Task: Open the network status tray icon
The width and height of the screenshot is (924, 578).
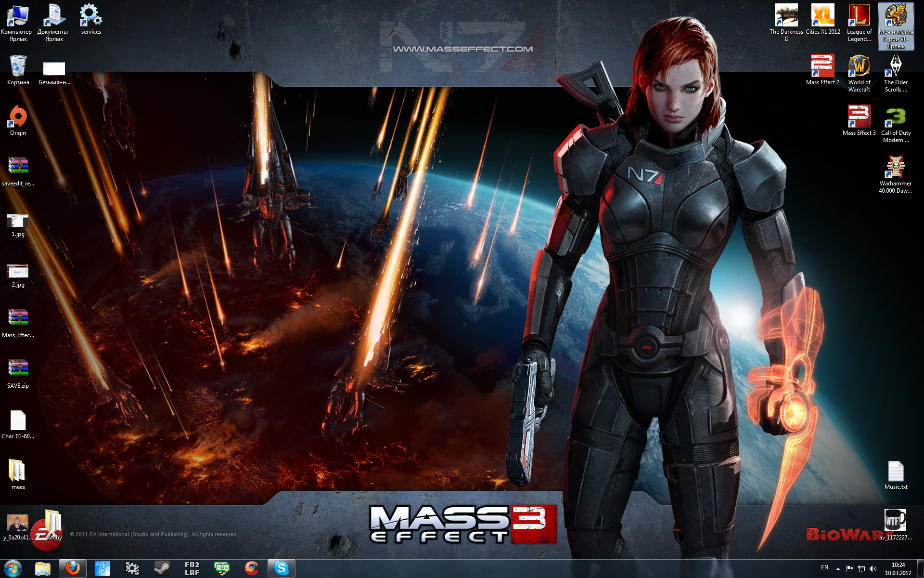Action: [x=861, y=569]
